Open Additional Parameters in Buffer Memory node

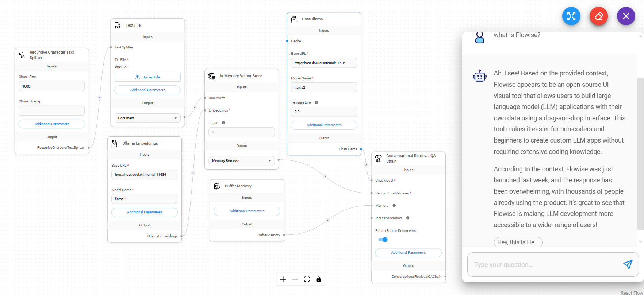[247, 211]
